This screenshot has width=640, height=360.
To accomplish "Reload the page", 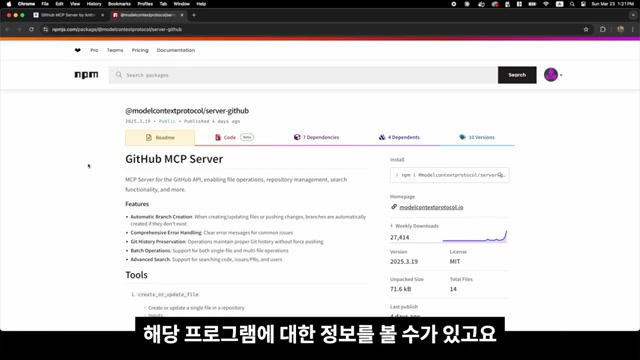I will click(x=31, y=29).
